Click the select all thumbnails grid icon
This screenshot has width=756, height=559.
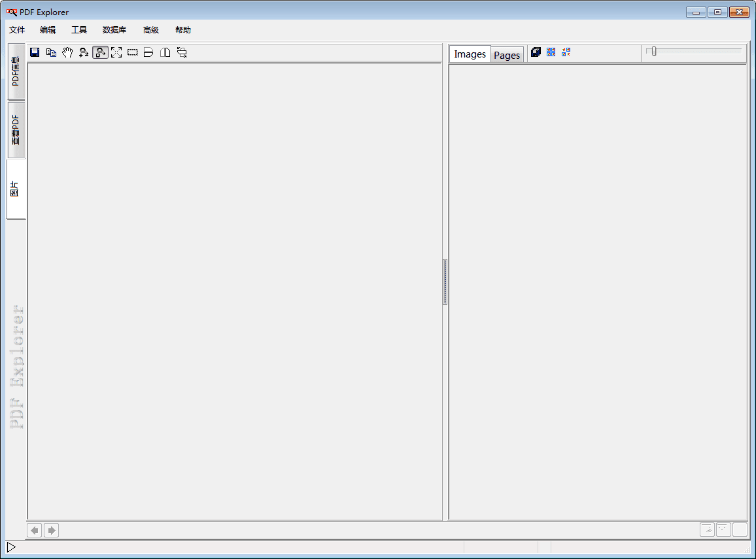pyautogui.click(x=551, y=52)
